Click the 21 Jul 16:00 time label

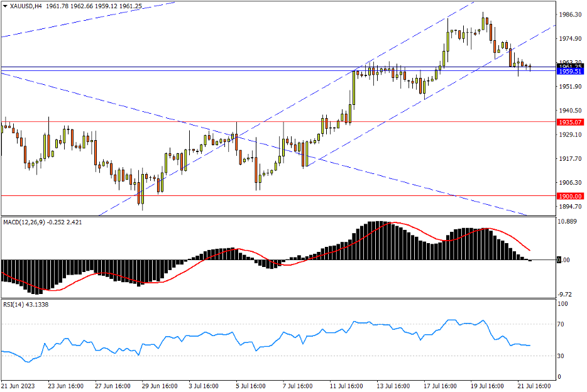click(x=533, y=385)
